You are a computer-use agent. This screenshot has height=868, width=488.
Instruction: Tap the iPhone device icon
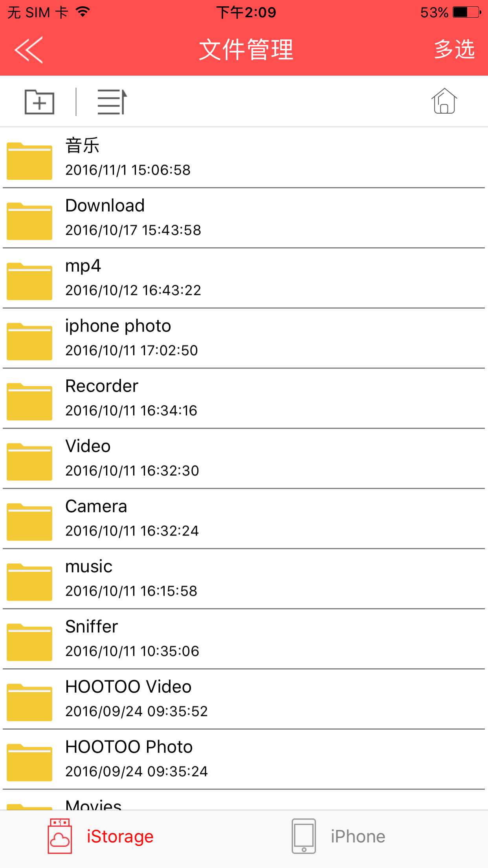point(304,836)
